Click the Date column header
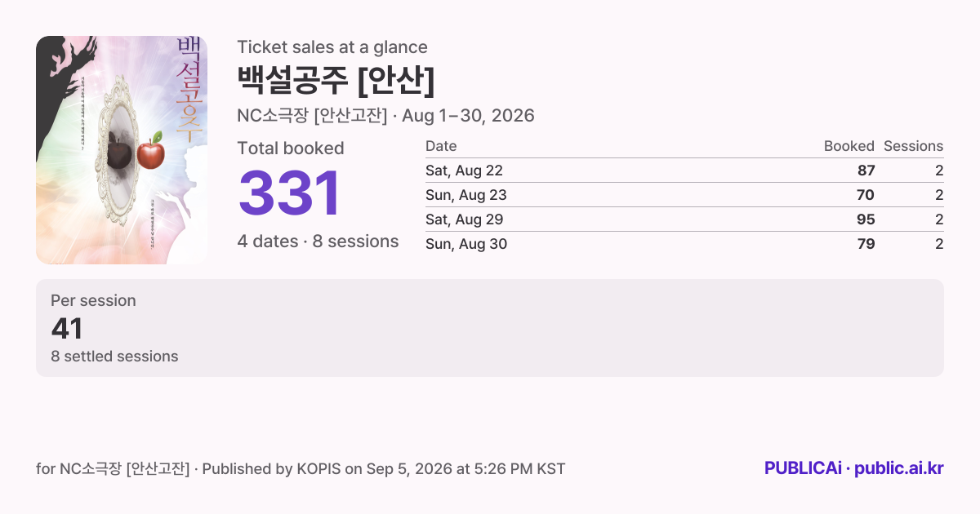Viewport: 980px width, 514px height. (x=441, y=146)
